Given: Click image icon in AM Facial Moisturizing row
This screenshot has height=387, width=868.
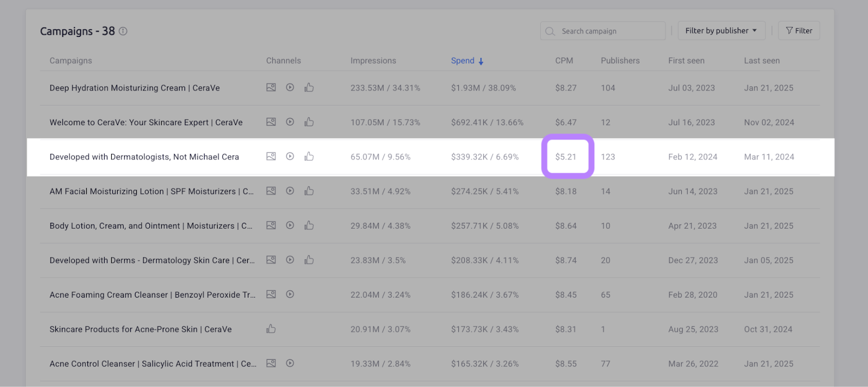Looking at the screenshot, I should click(271, 191).
